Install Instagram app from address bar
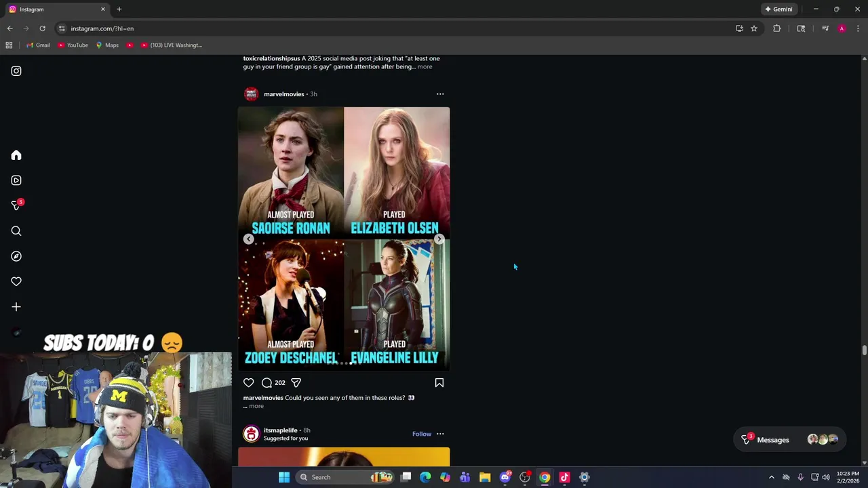The height and width of the screenshot is (488, 868). tap(739, 28)
